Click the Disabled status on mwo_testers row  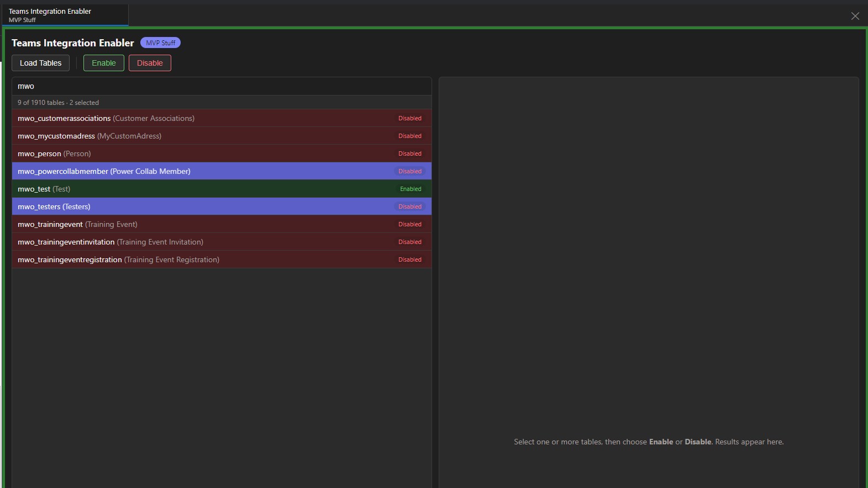click(x=410, y=206)
